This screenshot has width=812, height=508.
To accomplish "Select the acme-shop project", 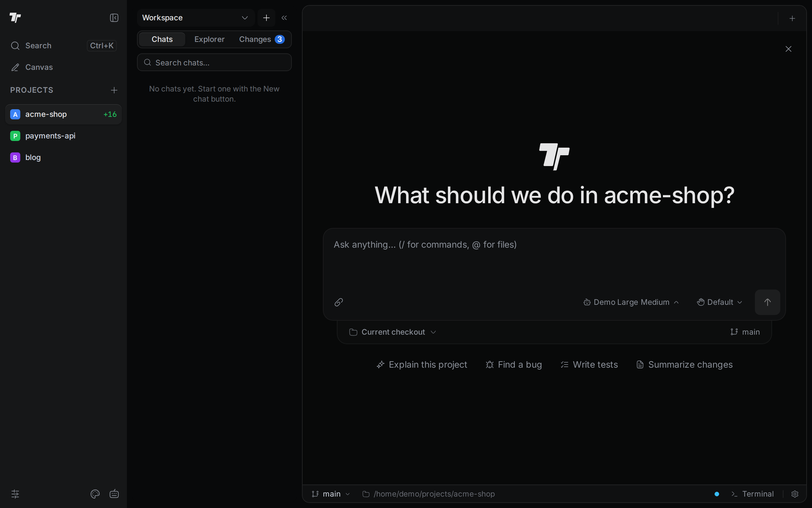I will tap(63, 114).
